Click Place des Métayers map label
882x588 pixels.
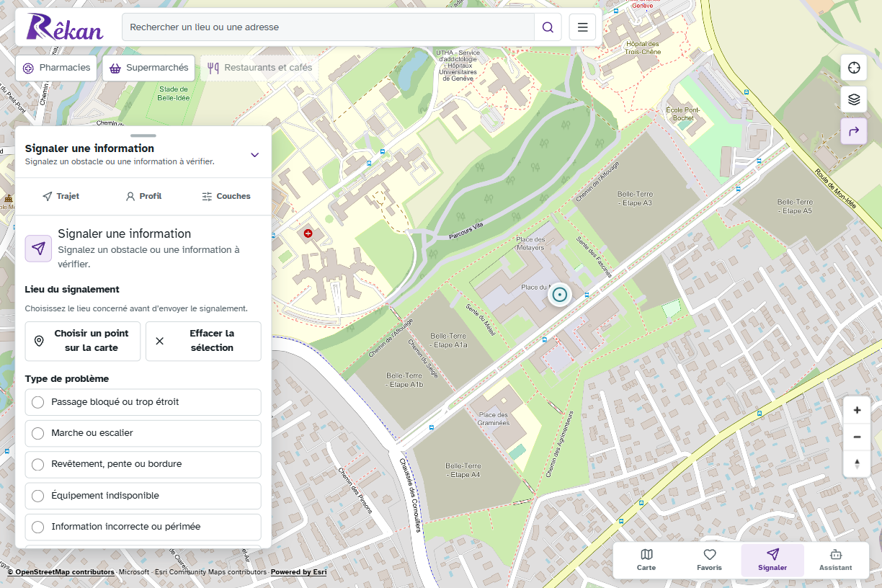[x=530, y=243]
